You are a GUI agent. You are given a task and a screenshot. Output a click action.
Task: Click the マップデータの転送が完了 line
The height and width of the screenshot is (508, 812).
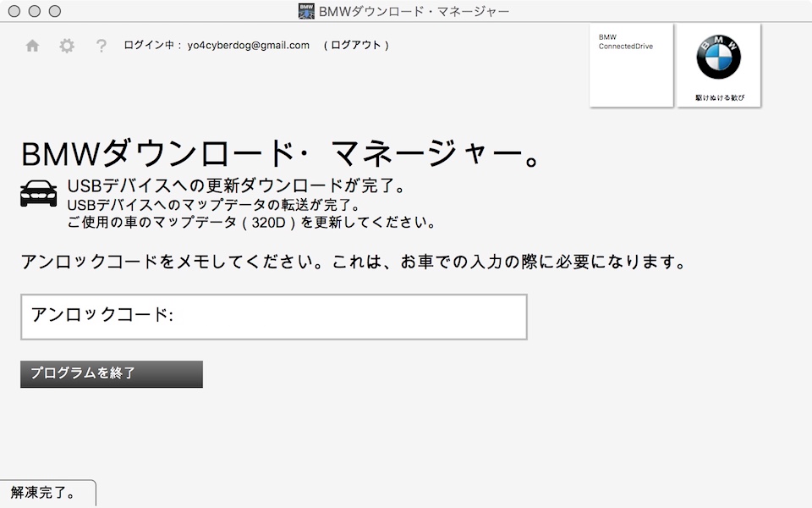(x=213, y=205)
